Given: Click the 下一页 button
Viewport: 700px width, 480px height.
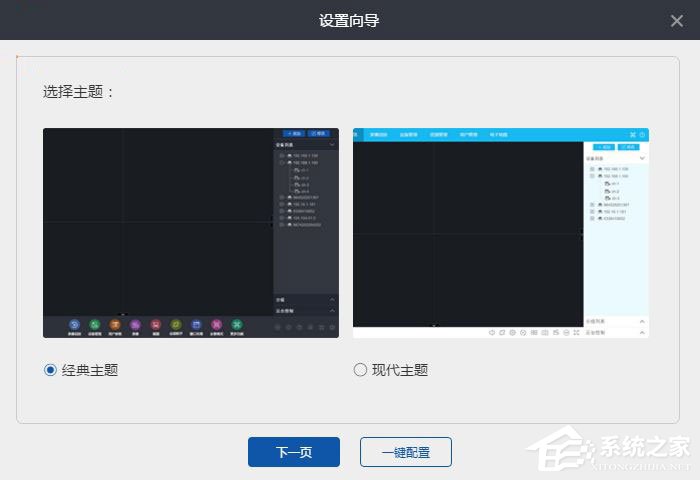Looking at the screenshot, I should pos(294,452).
